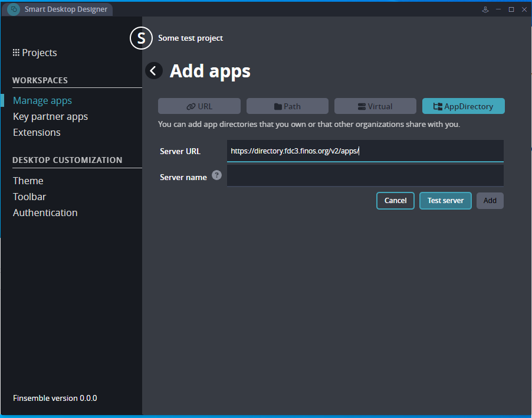Screen dimensions: 532x418
Task: Switch to the Virtual tab
Action: [x=375, y=106]
